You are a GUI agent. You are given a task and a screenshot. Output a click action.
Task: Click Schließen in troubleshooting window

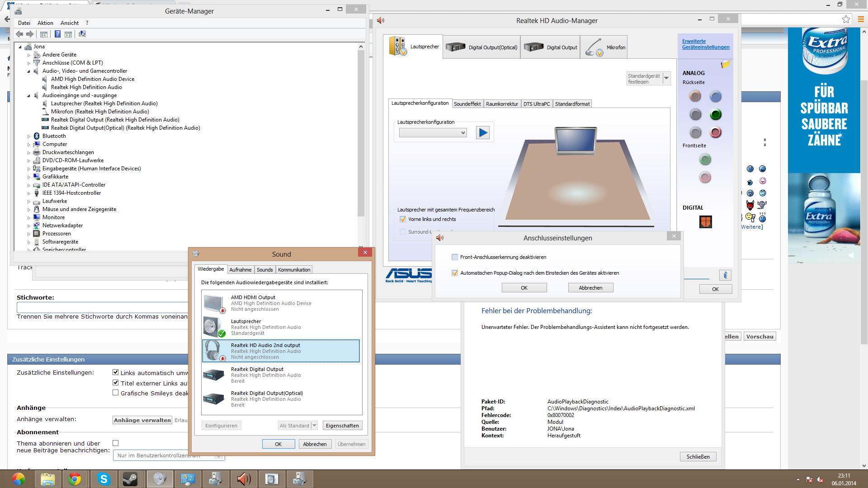[x=698, y=457]
